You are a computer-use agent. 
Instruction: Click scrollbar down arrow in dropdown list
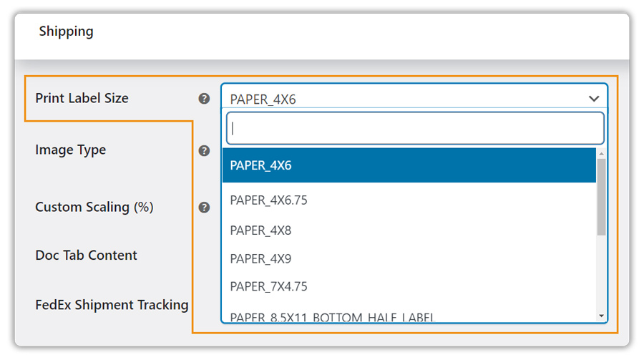point(601,316)
